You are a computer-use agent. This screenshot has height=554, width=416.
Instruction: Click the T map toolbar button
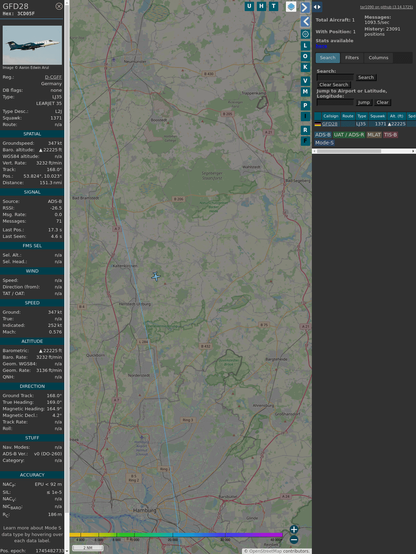[x=274, y=6]
